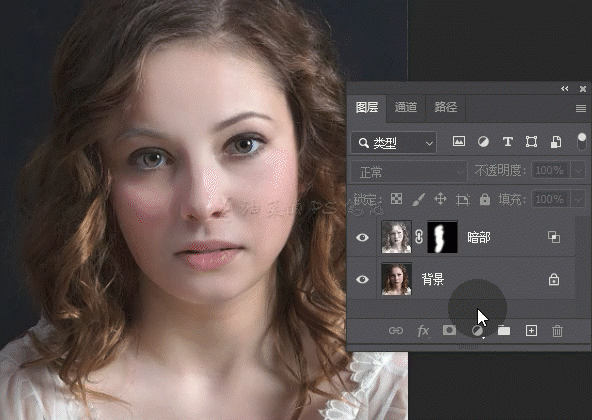Filter layers by adjustment layer icon
592x420 pixels.
(x=483, y=142)
